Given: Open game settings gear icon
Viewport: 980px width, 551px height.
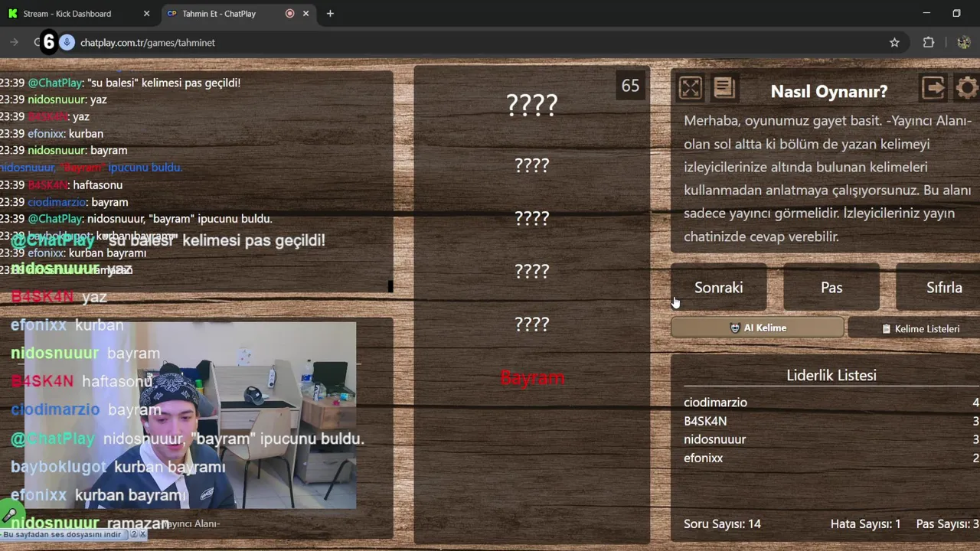Looking at the screenshot, I should click(967, 88).
